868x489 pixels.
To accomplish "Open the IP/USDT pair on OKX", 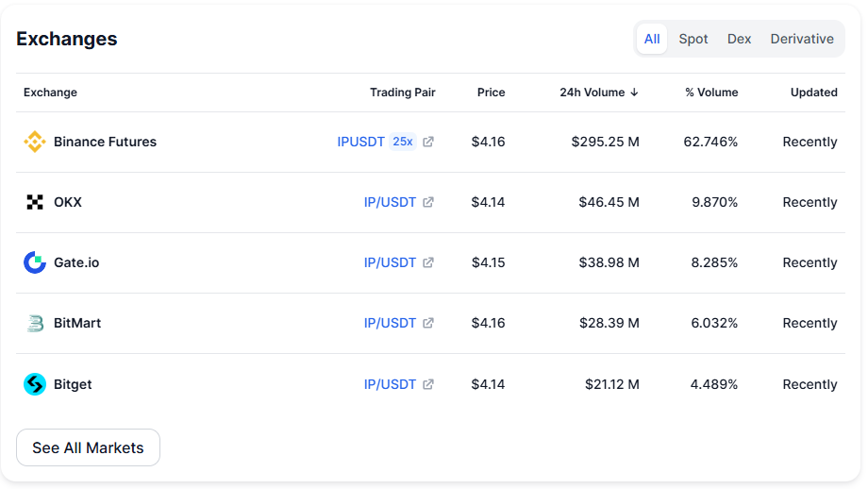I will [x=390, y=202].
